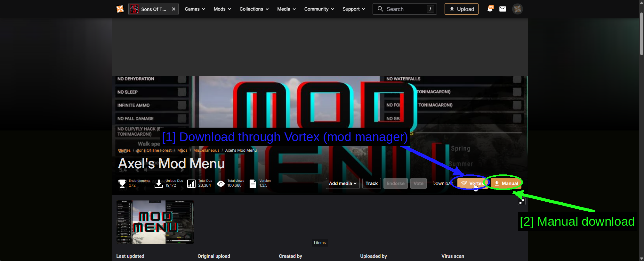Click the Last updated heading

130,256
